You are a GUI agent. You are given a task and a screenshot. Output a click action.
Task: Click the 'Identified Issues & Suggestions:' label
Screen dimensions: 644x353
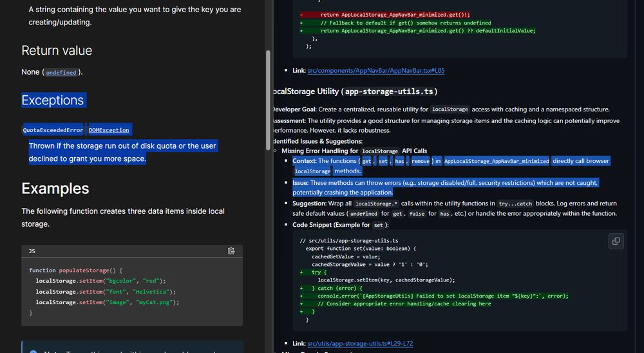pos(317,141)
